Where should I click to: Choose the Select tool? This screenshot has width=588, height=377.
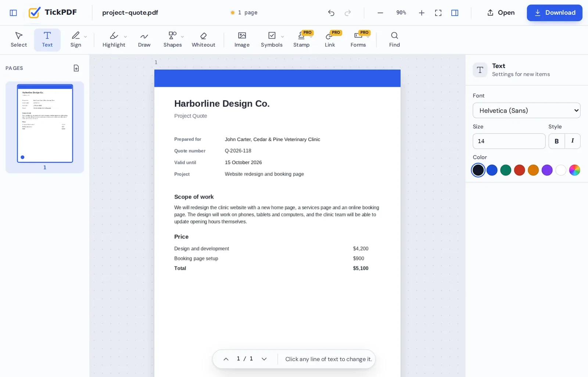point(19,40)
